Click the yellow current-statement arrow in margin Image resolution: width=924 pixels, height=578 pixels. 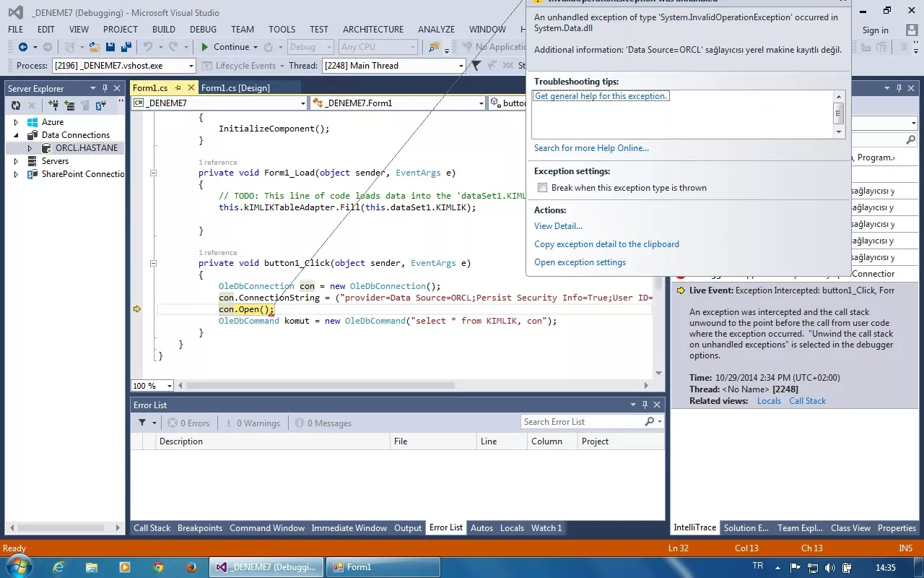point(137,309)
